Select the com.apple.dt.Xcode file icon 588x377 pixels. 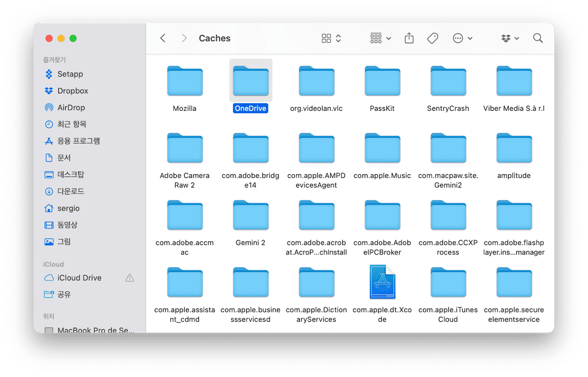pos(382,282)
